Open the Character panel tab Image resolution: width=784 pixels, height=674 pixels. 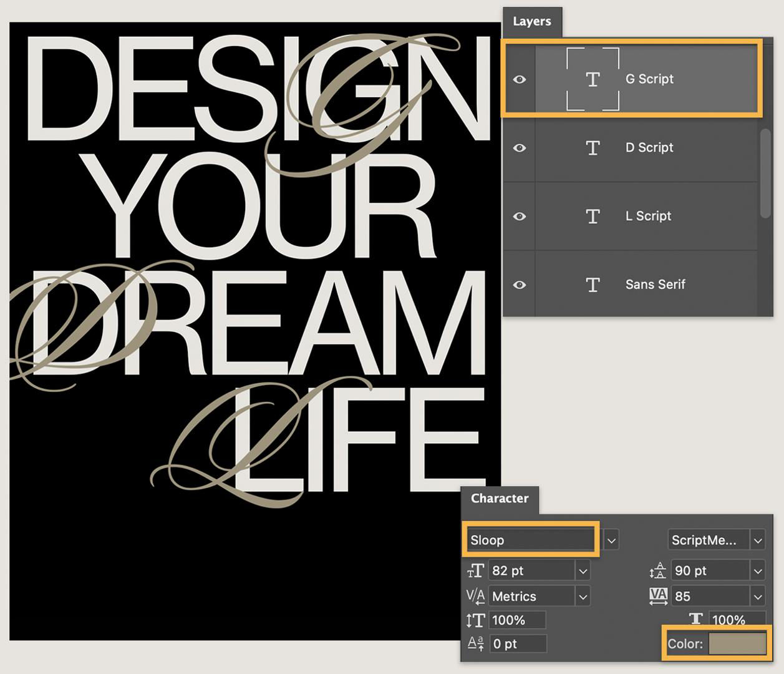[x=500, y=498]
